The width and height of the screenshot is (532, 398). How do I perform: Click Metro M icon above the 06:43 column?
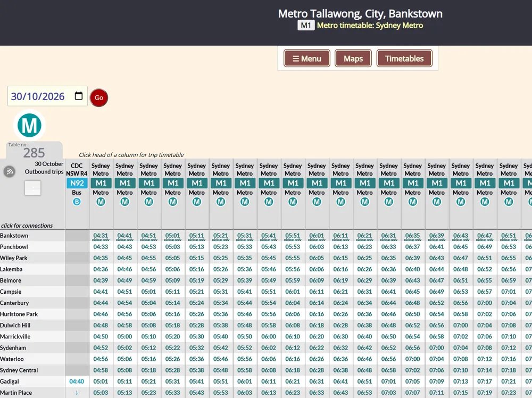pos(461,202)
